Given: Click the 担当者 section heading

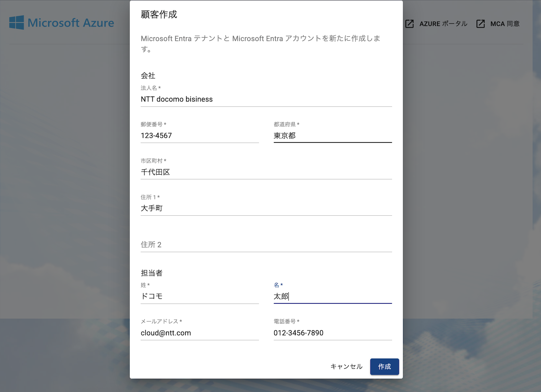Looking at the screenshot, I should click(x=152, y=273).
